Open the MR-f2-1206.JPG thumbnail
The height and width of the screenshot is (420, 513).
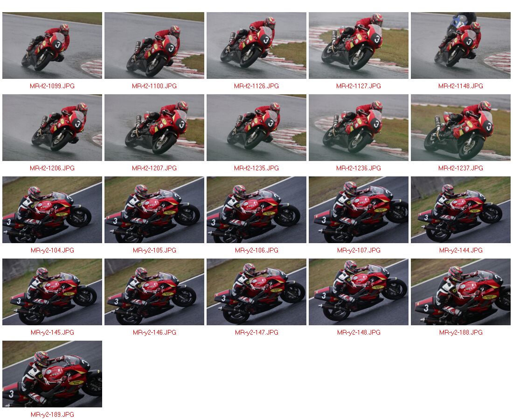52,128
